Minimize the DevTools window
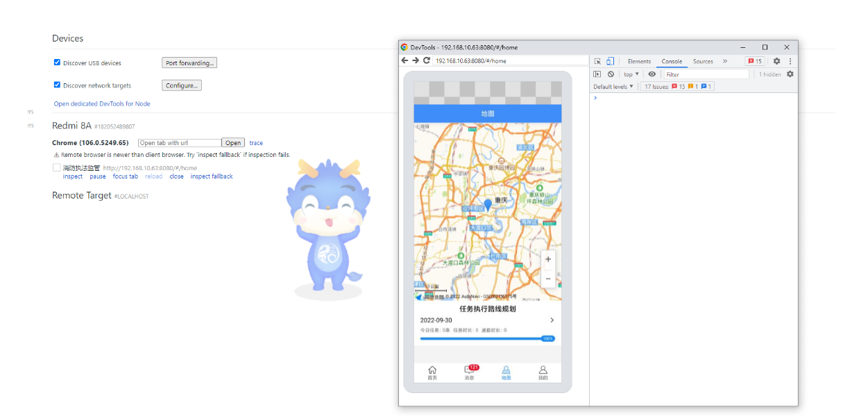Image resolution: width=868 pixels, height=416 pixels. pyautogui.click(x=743, y=47)
